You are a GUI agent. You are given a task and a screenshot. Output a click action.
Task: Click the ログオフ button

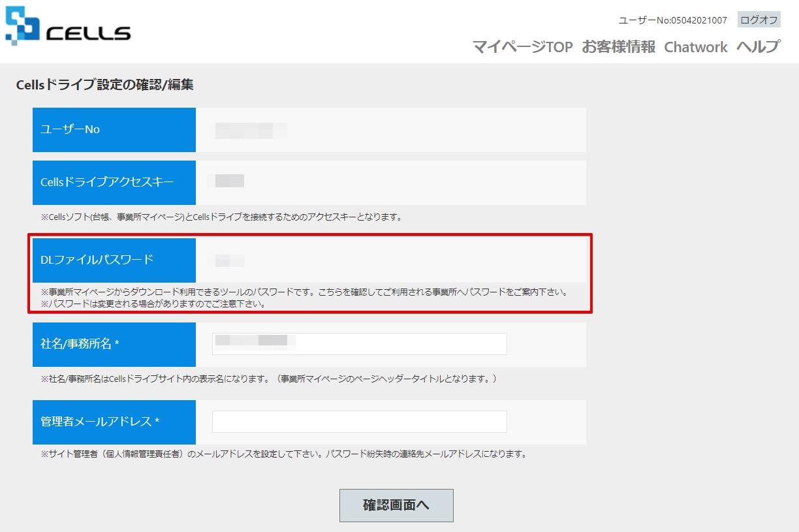[x=759, y=20]
